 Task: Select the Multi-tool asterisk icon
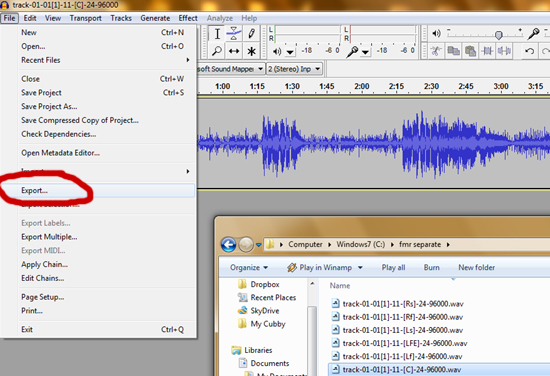pos(251,51)
